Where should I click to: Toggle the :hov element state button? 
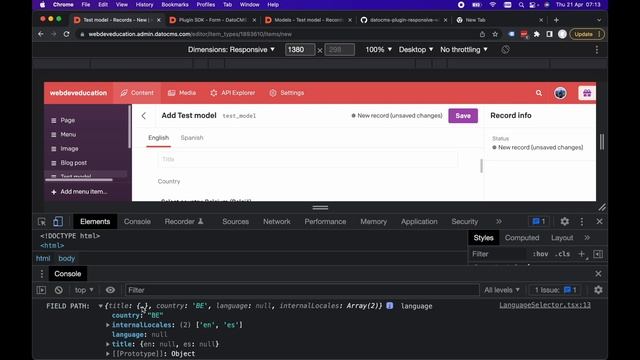[x=540, y=254]
